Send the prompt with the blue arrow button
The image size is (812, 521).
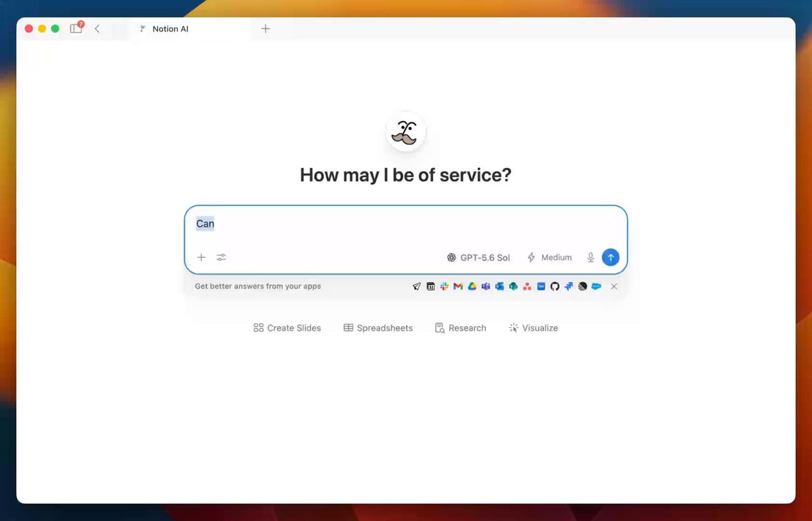pos(610,257)
